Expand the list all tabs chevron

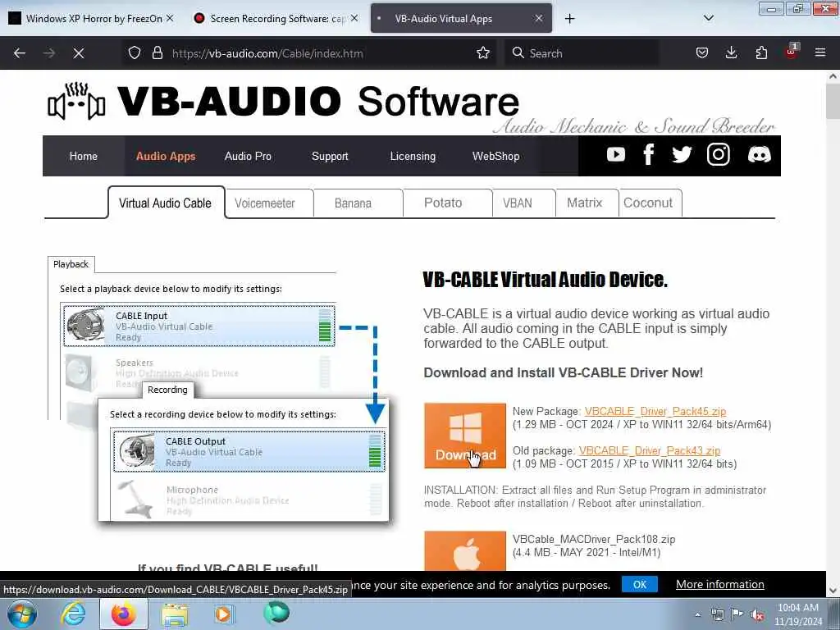tap(708, 18)
